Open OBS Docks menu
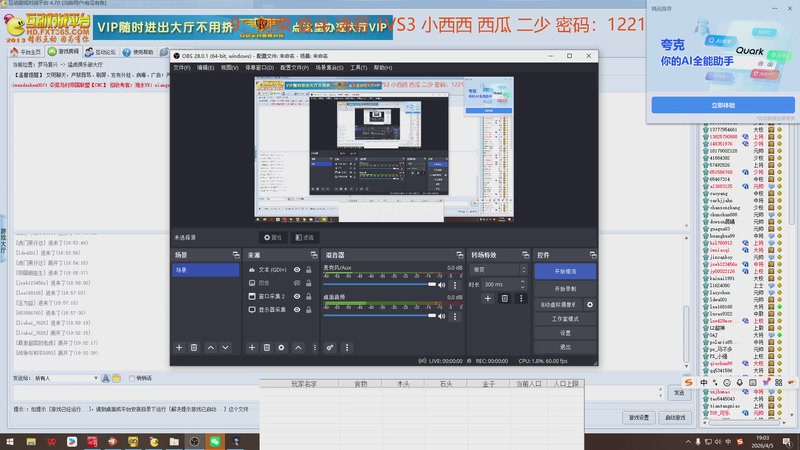Viewport: 800px width, 450px height. (259, 67)
